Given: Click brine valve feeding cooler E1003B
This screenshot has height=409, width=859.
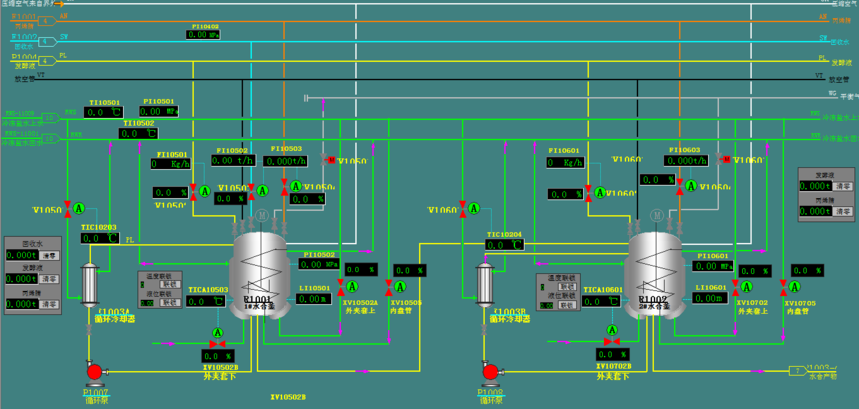Looking at the screenshot, I should pyautogui.click(x=463, y=209).
